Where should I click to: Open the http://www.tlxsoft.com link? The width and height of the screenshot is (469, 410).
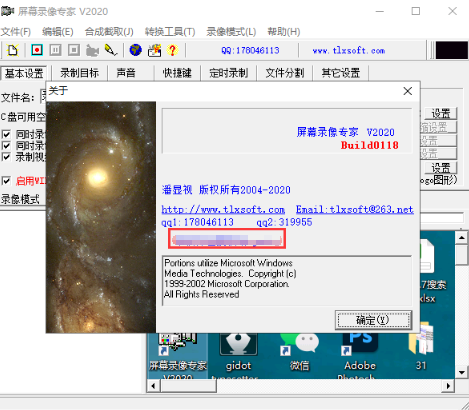tap(223, 209)
